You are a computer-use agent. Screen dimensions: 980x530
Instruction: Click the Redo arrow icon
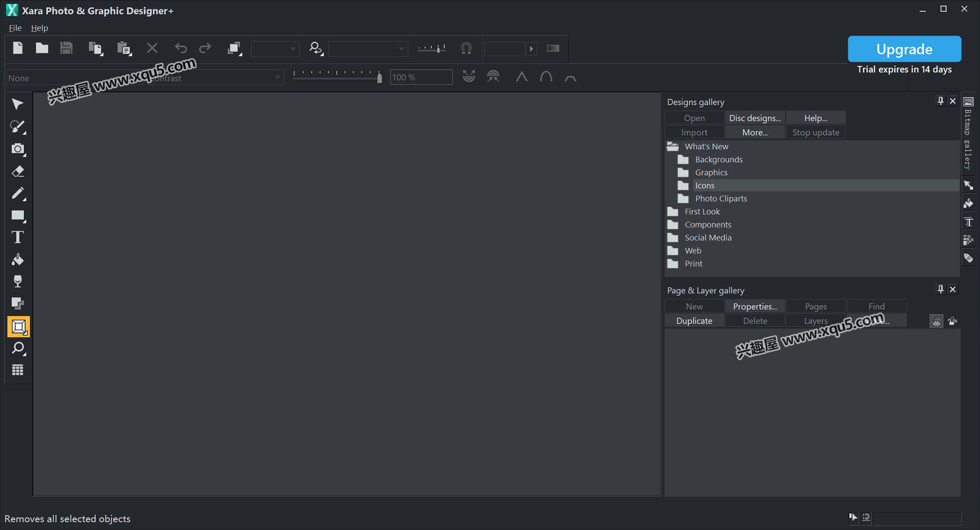(x=205, y=48)
